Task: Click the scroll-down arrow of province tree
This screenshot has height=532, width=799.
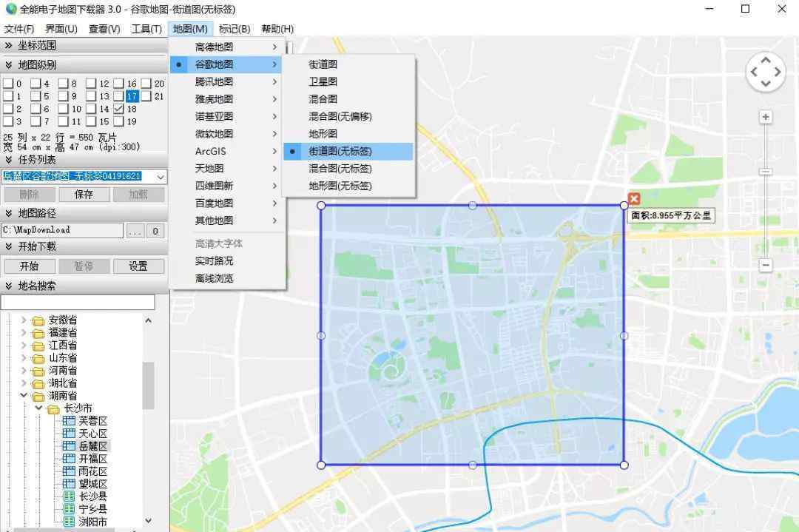Action: pyautogui.click(x=148, y=521)
